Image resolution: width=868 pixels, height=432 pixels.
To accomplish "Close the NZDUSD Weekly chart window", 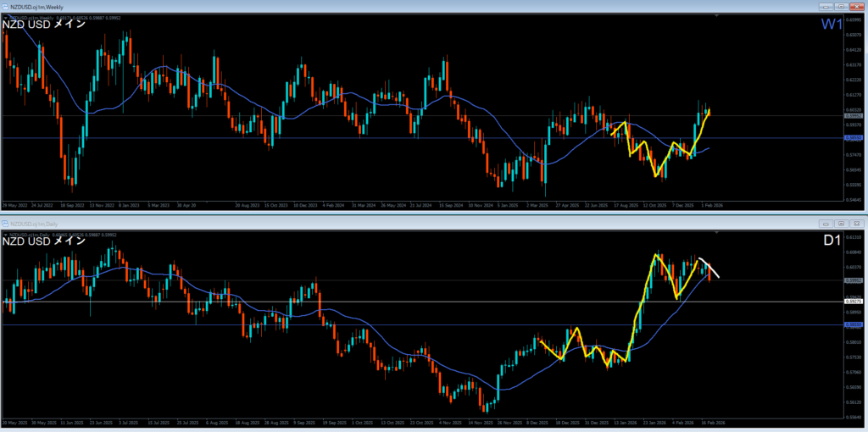I will (858, 5).
